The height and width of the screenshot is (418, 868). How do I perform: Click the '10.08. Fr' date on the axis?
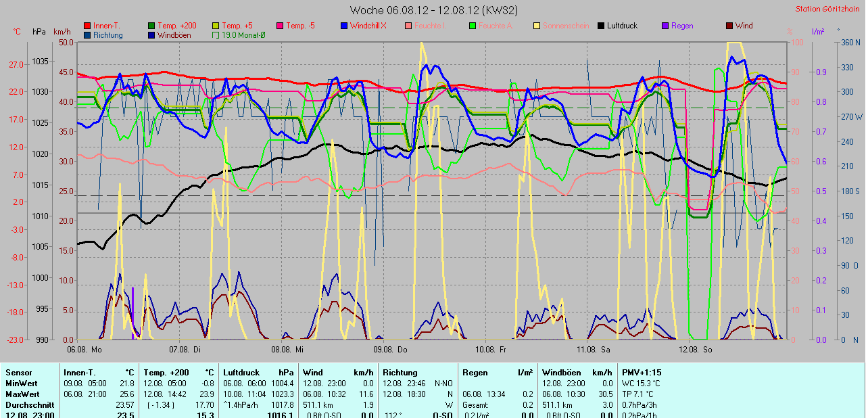click(491, 349)
